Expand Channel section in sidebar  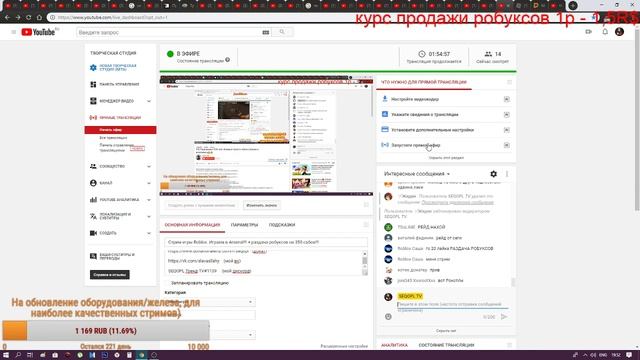149,183
